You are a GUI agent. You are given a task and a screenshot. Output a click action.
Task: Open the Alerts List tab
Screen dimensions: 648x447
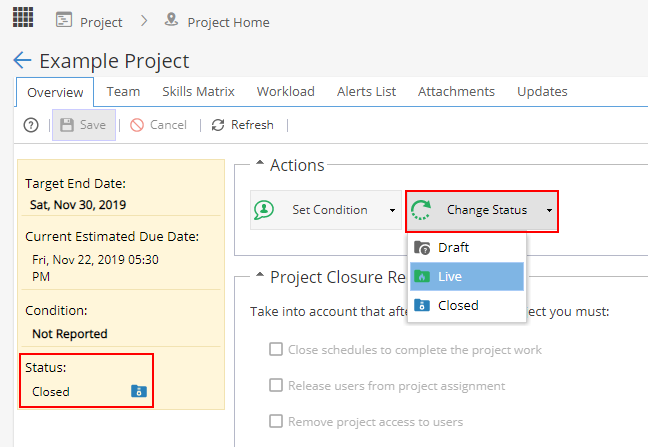pyautogui.click(x=366, y=91)
